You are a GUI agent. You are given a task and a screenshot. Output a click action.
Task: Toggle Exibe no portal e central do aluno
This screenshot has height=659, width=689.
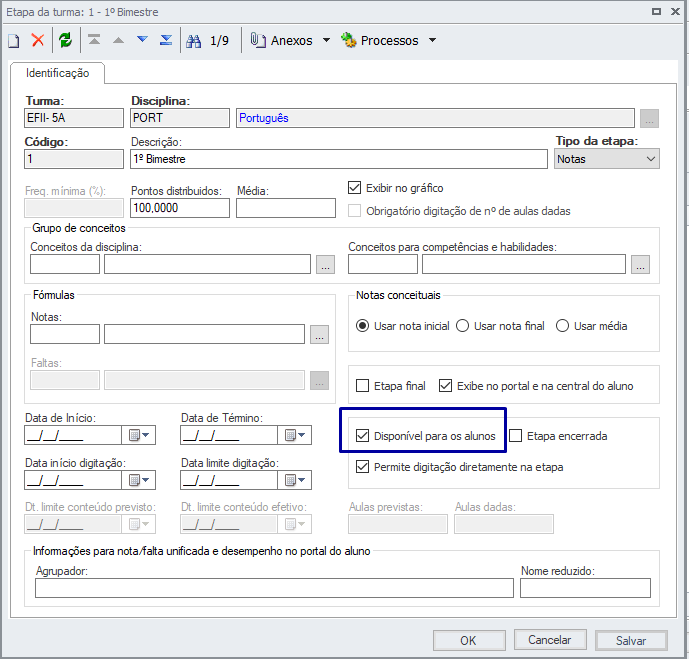(445, 386)
